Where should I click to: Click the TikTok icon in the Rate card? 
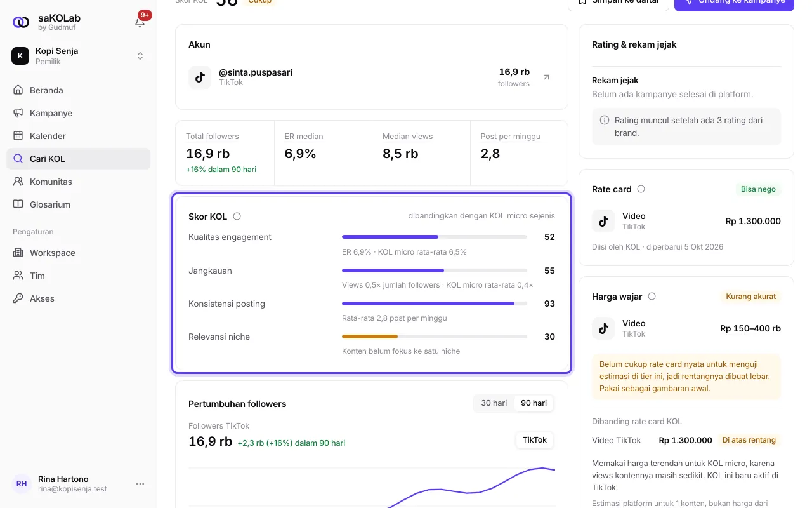point(603,221)
